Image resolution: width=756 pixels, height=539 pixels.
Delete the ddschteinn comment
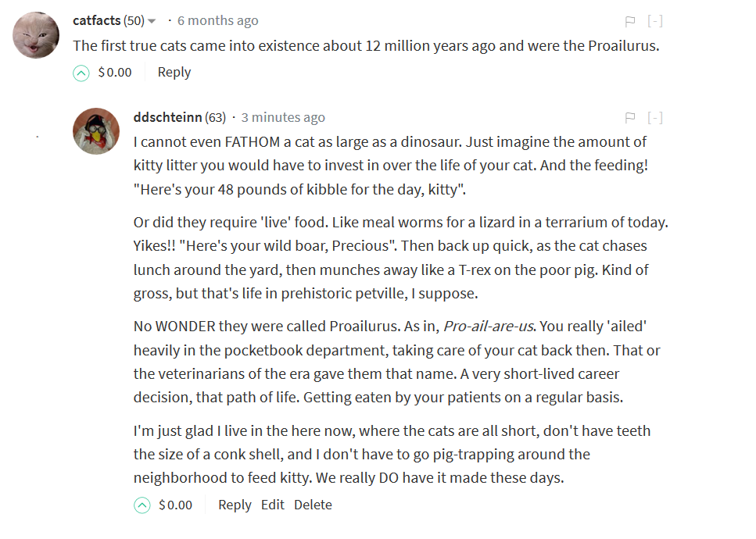point(313,505)
